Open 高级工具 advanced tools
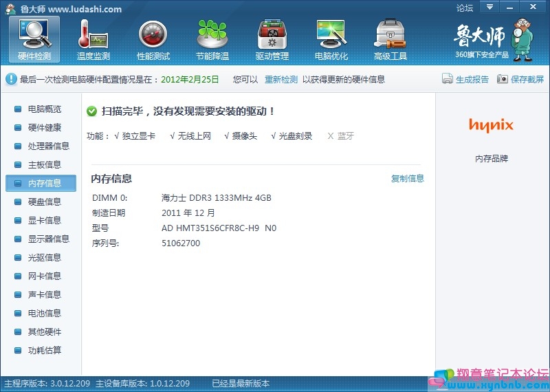The height and width of the screenshot is (392, 550). (390, 40)
